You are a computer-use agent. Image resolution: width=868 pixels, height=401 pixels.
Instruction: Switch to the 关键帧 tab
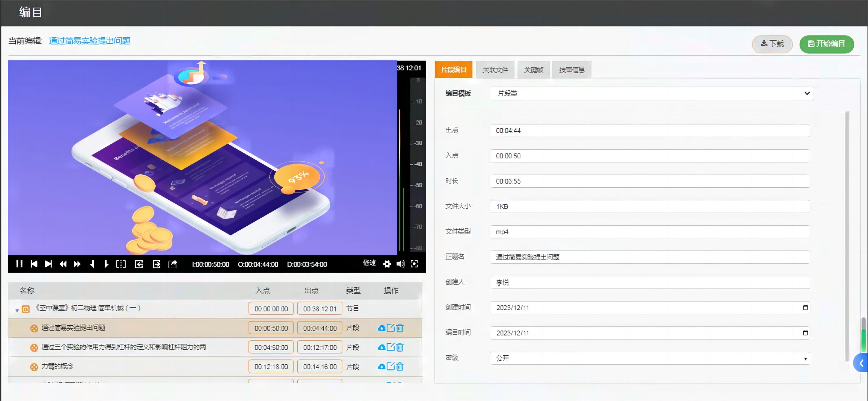pos(534,70)
